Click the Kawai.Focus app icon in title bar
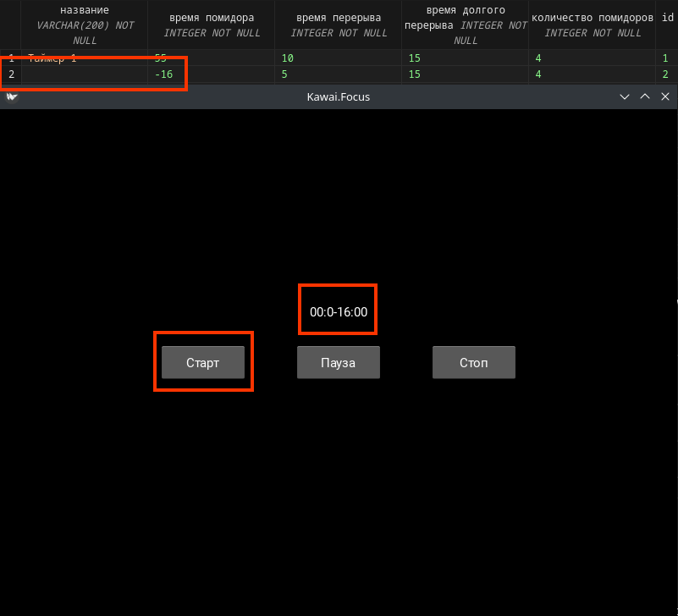Screen dimensions: 678x616 (11, 96)
